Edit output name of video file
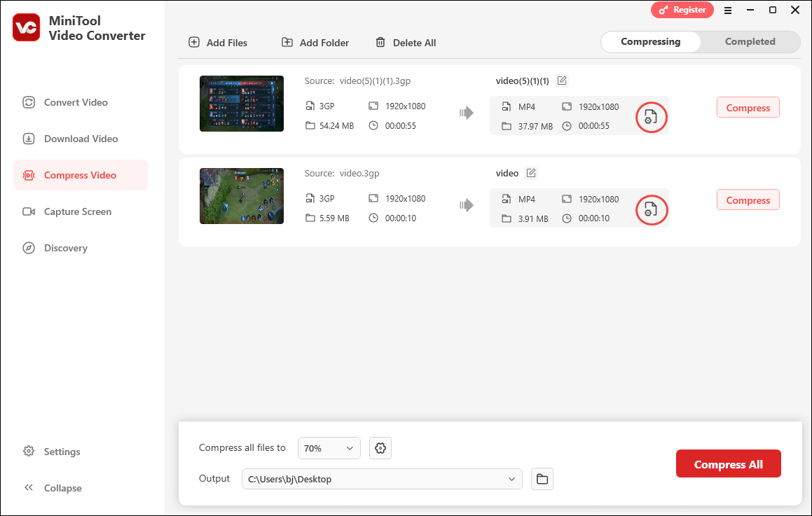Image resolution: width=812 pixels, height=516 pixels. (531, 173)
